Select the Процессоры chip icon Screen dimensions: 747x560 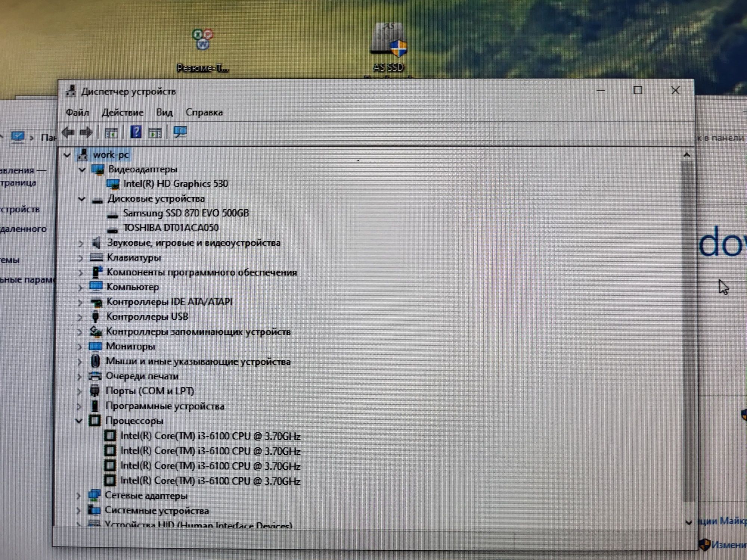[94, 421]
